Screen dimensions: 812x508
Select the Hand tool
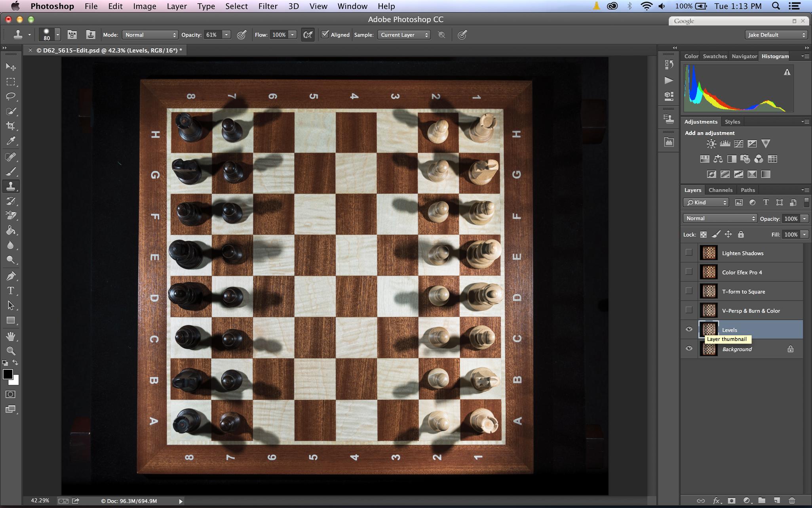click(11, 336)
